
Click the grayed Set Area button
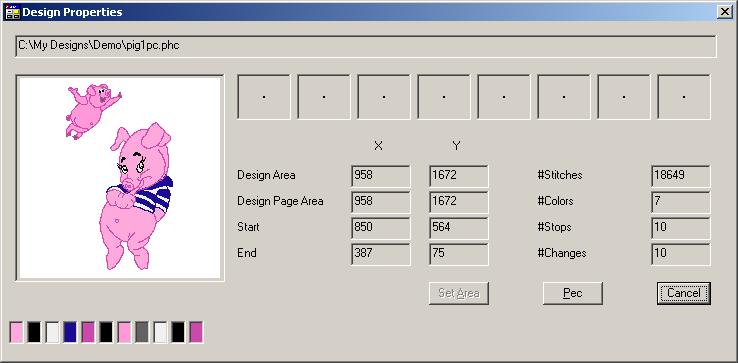458,293
